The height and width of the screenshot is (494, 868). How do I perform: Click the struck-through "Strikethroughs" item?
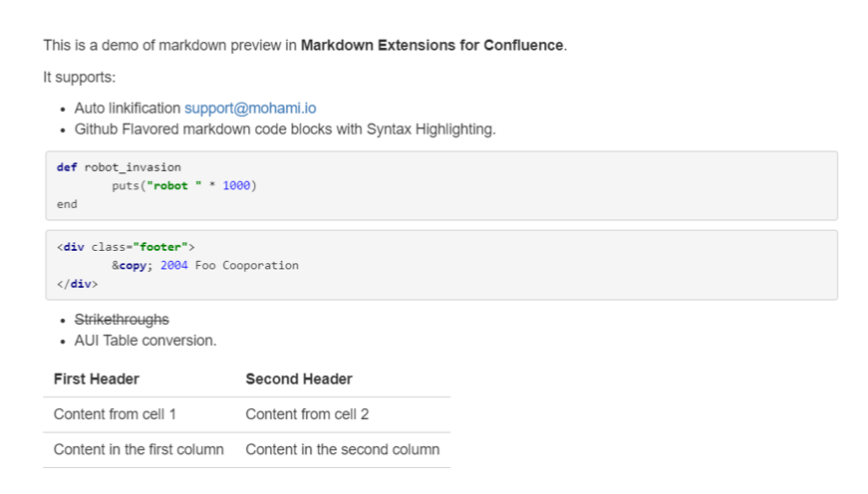122,319
